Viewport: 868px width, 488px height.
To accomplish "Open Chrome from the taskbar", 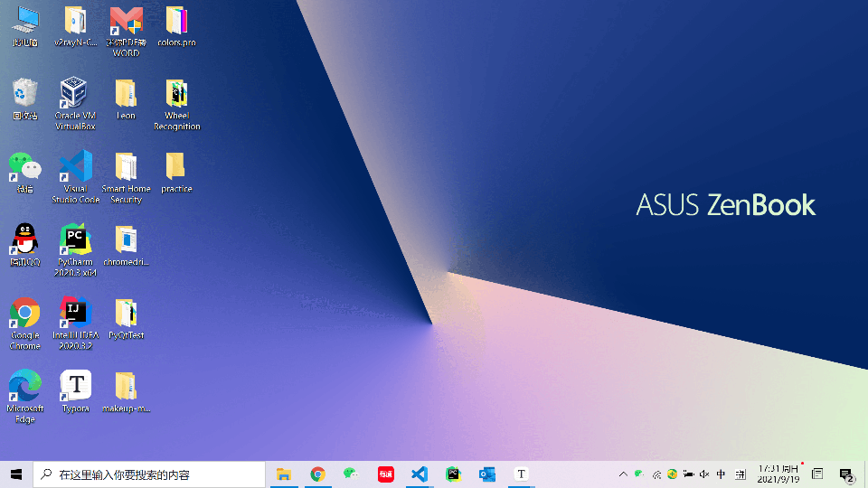I will point(317,474).
